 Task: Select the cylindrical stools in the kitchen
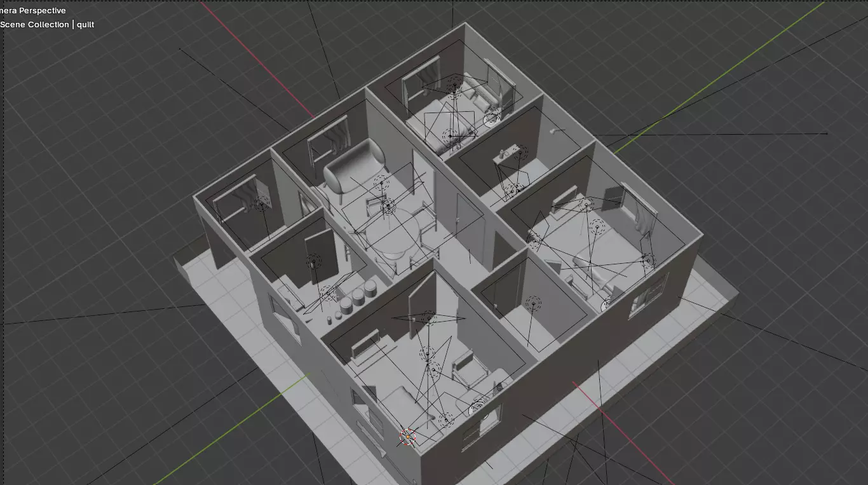tap(358, 297)
